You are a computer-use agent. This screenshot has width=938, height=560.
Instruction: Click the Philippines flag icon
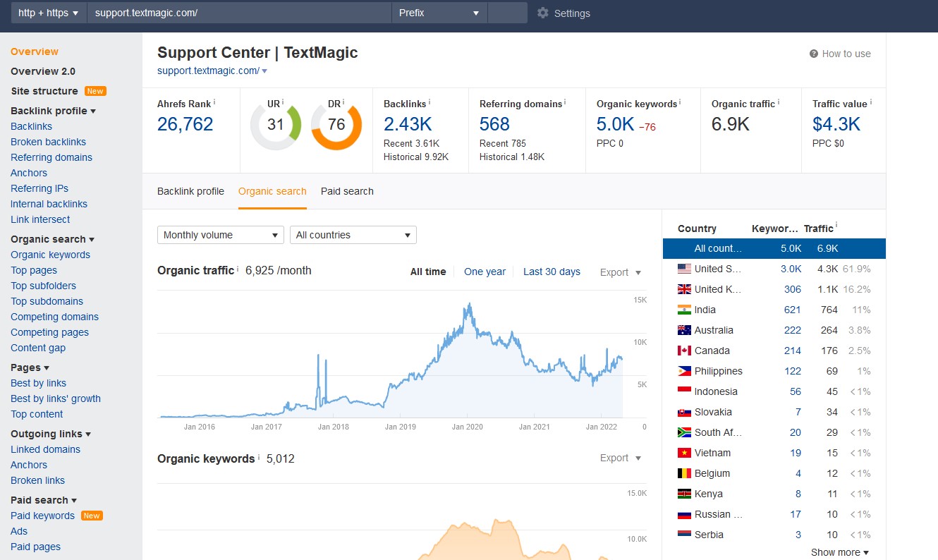pos(684,371)
